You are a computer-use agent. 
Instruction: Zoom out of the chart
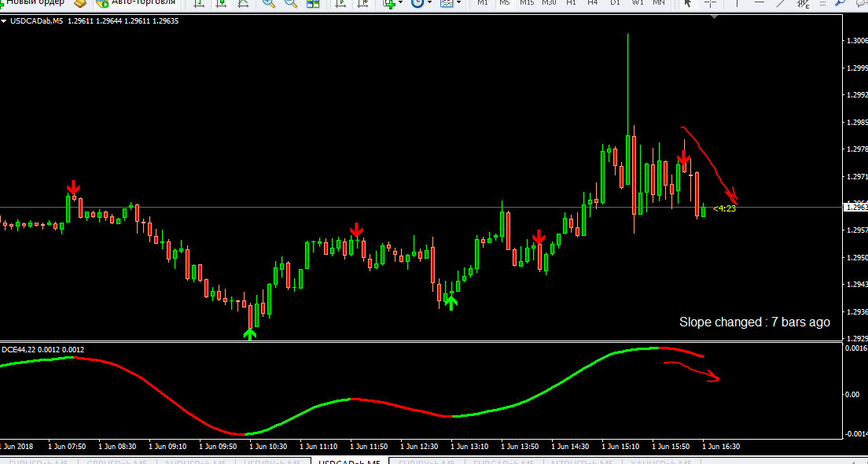click(291, 3)
